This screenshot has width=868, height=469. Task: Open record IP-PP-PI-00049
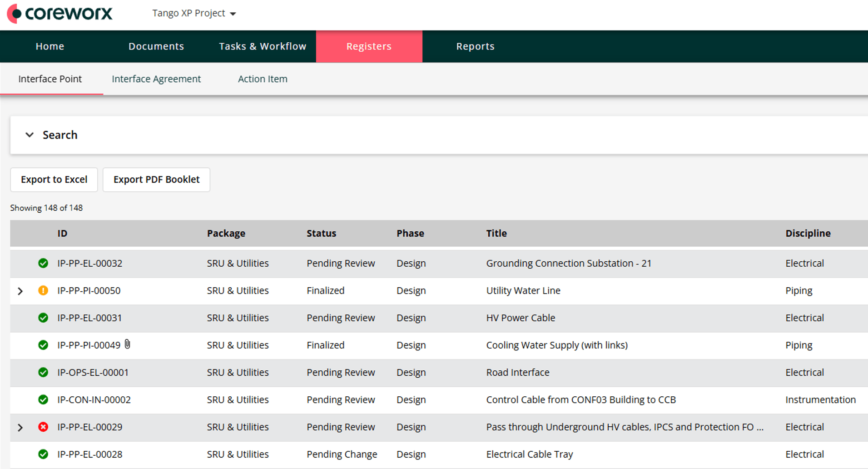[x=89, y=345]
